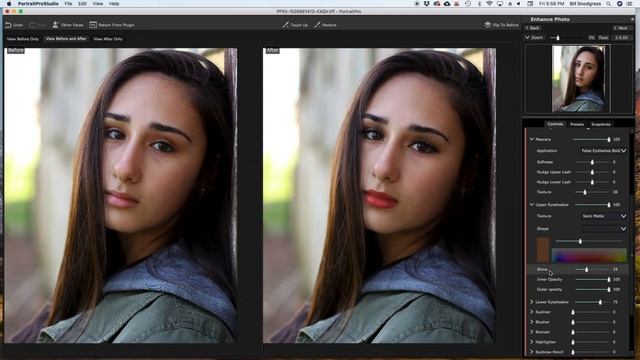640x360 pixels.
Task: Open the File menu
Action: click(x=68, y=4)
